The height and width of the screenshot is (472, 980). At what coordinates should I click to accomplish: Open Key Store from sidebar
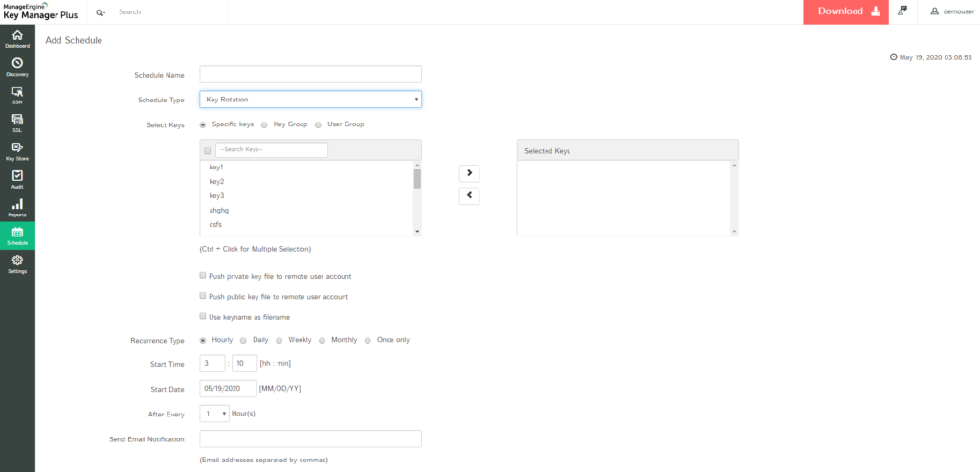pyautogui.click(x=17, y=150)
